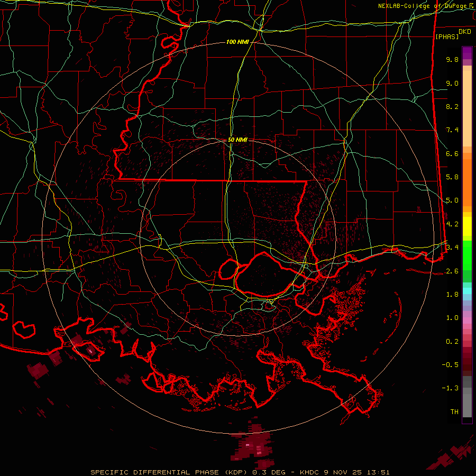Select the -1.3 value on the legend

450,388
